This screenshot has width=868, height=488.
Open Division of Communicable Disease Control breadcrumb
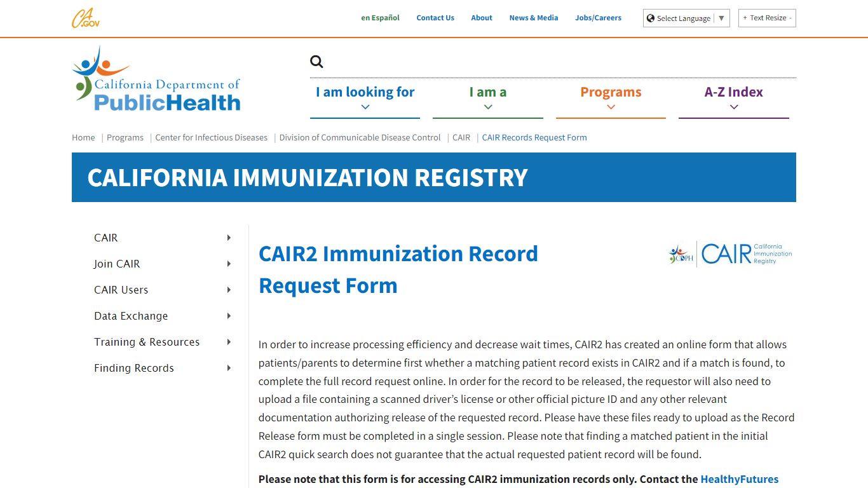360,137
